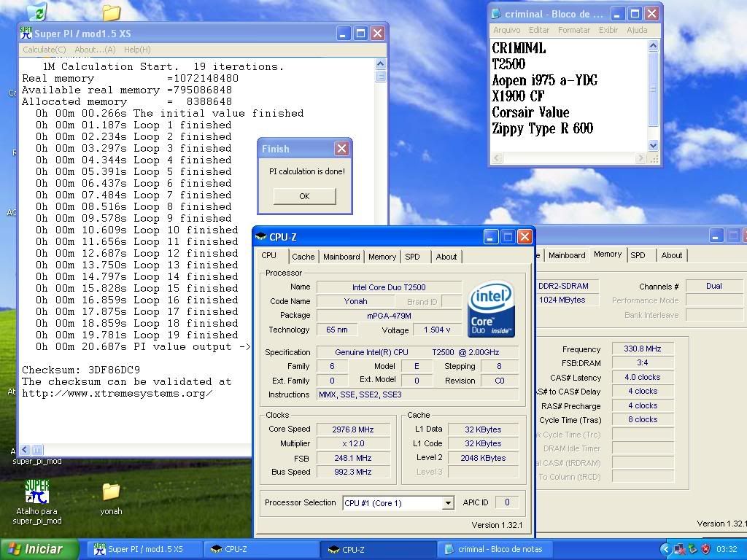
Task: Close the Finish dialog
Action: [x=341, y=149]
